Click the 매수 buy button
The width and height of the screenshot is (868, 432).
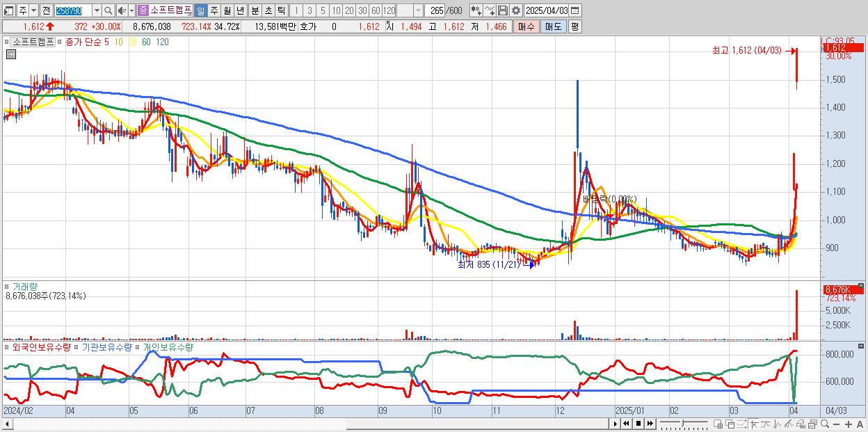[527, 26]
